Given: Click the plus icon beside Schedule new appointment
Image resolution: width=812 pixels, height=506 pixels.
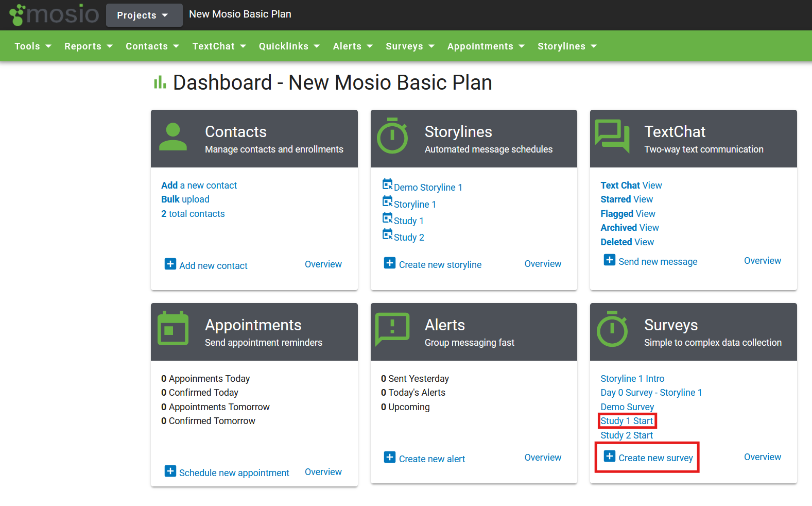Looking at the screenshot, I should point(170,471).
